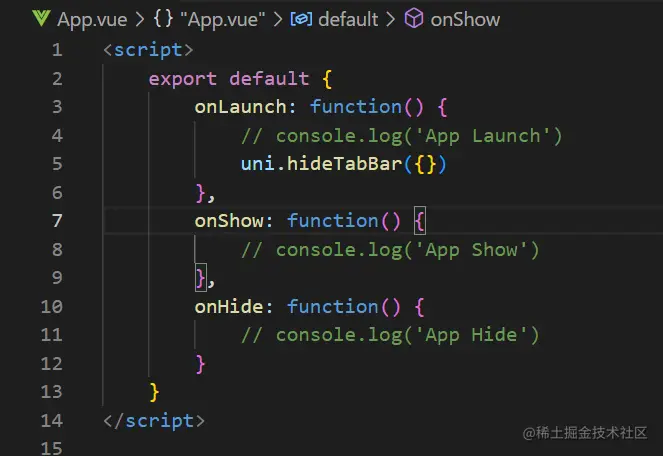Click the default keyword in code line 2
The image size is (663, 456).
269,79
